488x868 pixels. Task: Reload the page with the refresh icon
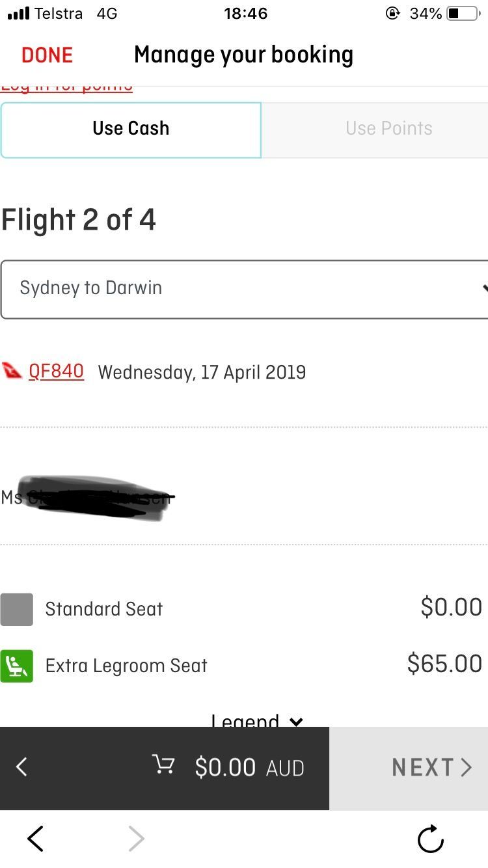coord(431,839)
